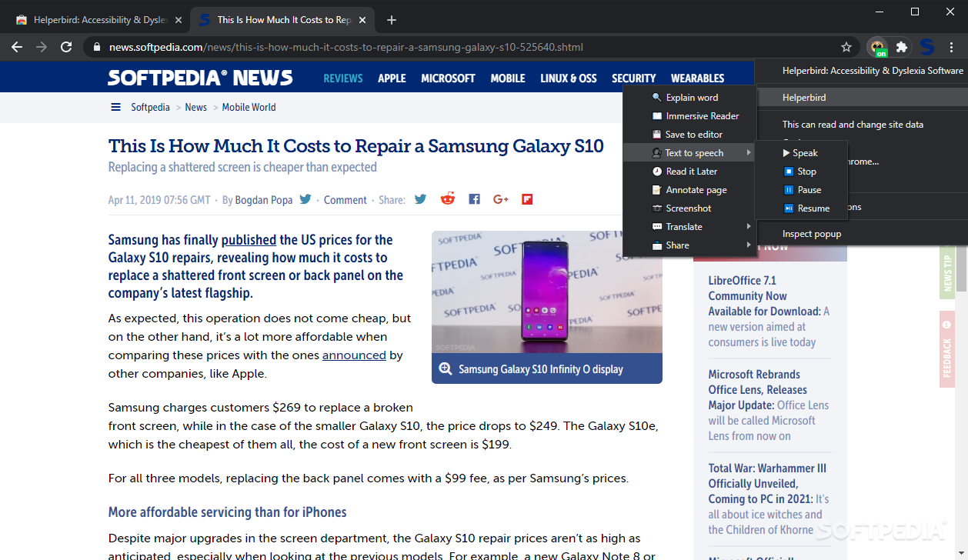Screen dimensions: 968x560
Task: Open Bogdan Popa's Twitter bird icon
Action: click(x=305, y=198)
